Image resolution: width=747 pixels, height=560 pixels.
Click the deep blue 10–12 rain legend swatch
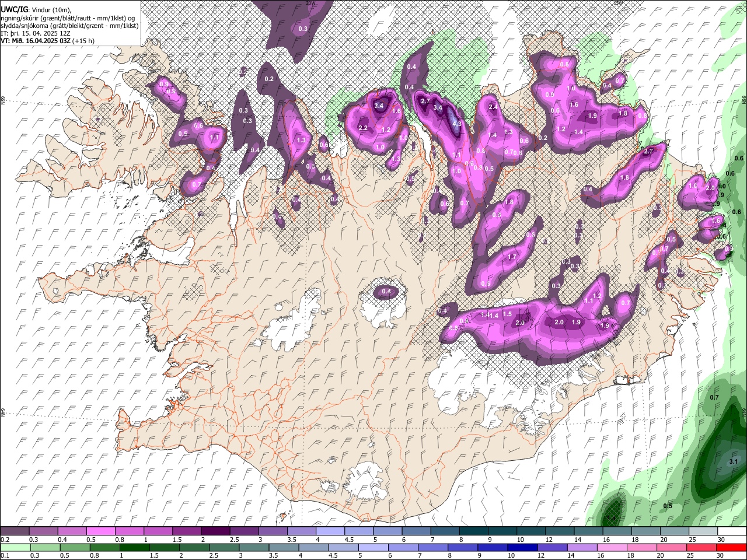(522, 547)
